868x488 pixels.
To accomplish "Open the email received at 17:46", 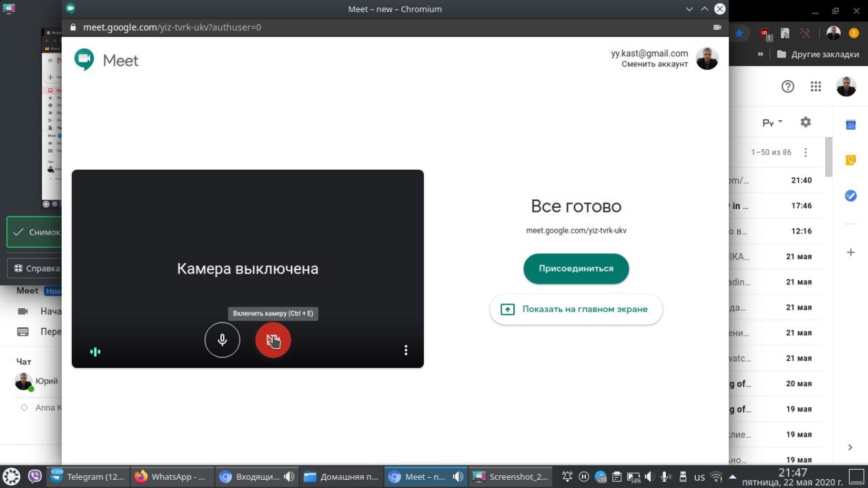I will click(x=776, y=206).
